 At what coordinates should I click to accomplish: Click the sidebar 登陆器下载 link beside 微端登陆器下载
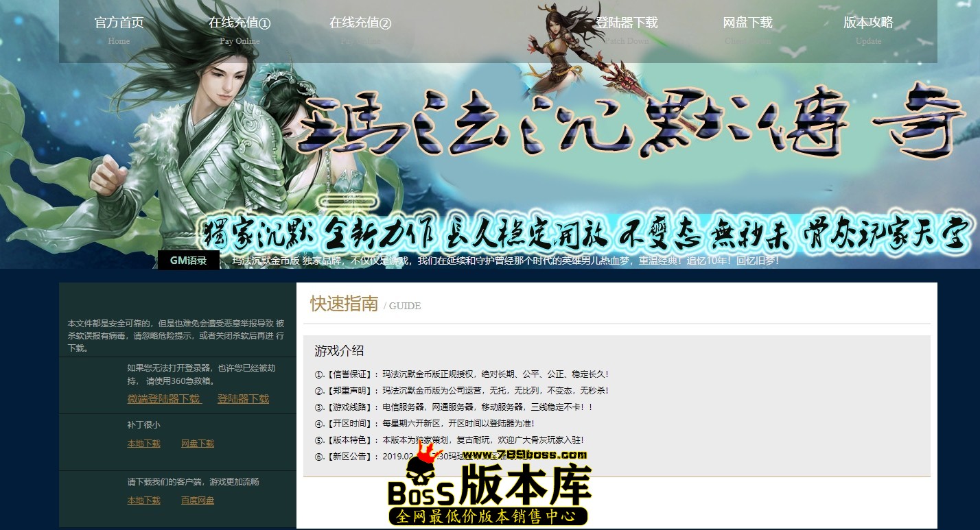click(x=243, y=399)
